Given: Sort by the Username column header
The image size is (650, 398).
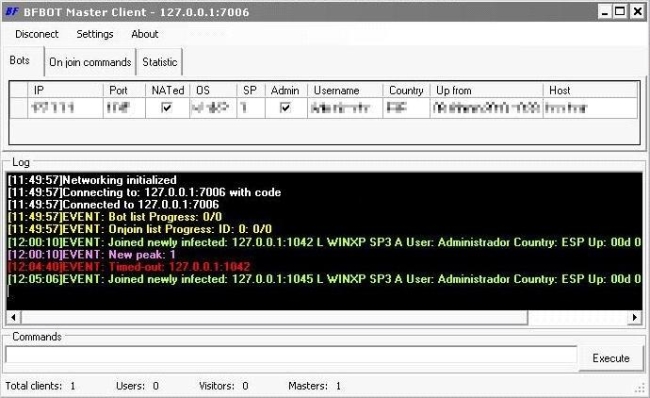Looking at the screenshot, I should tap(345, 90).
